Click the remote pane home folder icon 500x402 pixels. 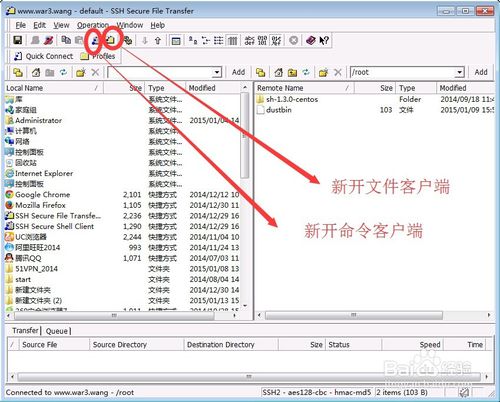point(278,72)
